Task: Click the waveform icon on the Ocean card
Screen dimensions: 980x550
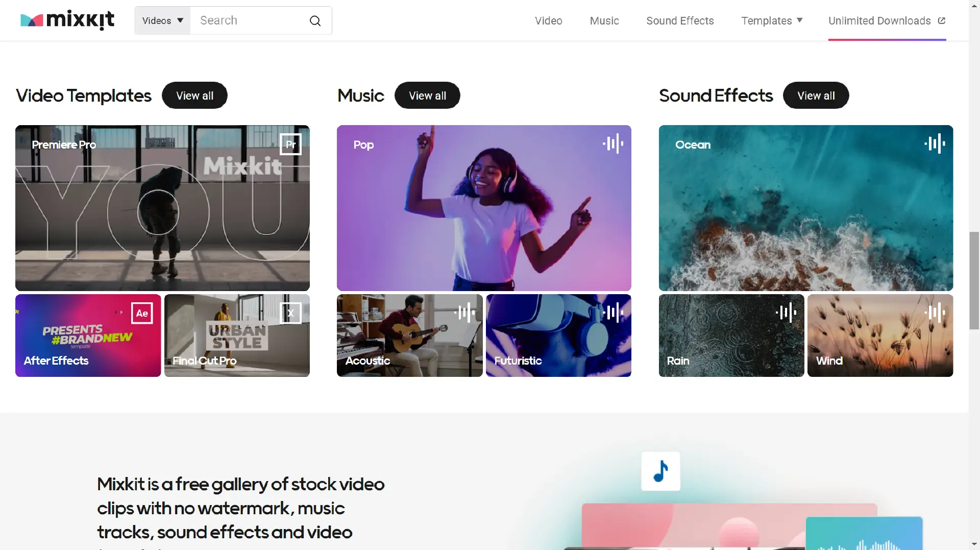Action: click(x=934, y=144)
